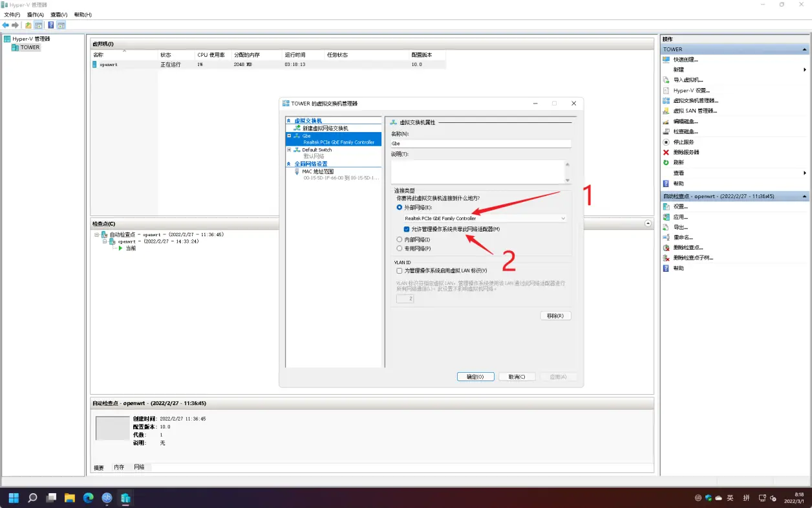Select 内部网络 radio button
This screenshot has height=508, width=812.
pos(399,239)
